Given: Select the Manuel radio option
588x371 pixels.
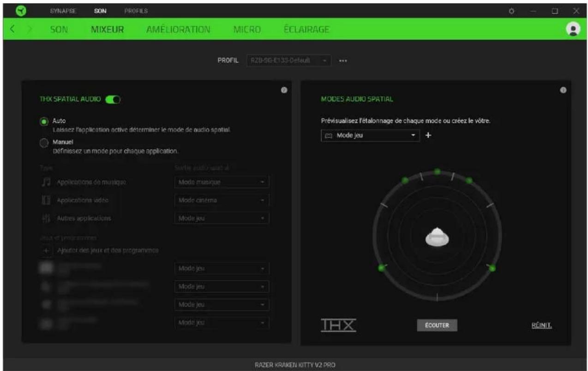Looking at the screenshot, I should [x=44, y=143].
